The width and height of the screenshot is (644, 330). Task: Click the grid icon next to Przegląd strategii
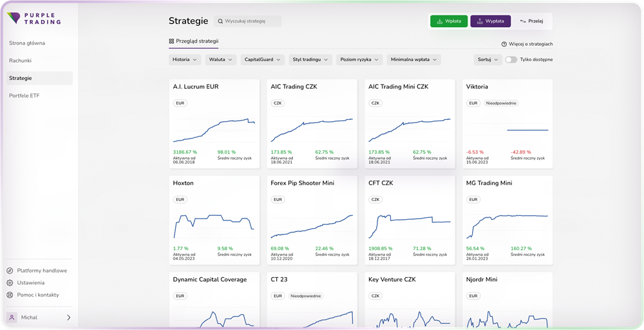coord(171,41)
